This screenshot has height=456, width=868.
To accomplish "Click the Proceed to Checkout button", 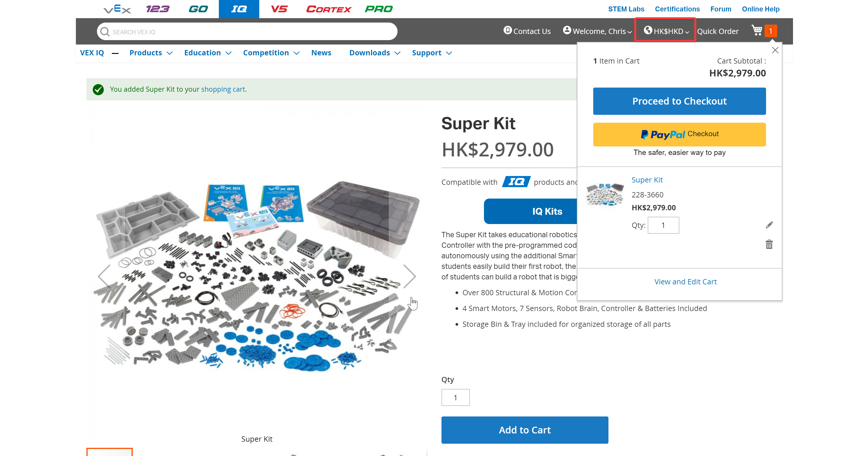I will (x=679, y=101).
